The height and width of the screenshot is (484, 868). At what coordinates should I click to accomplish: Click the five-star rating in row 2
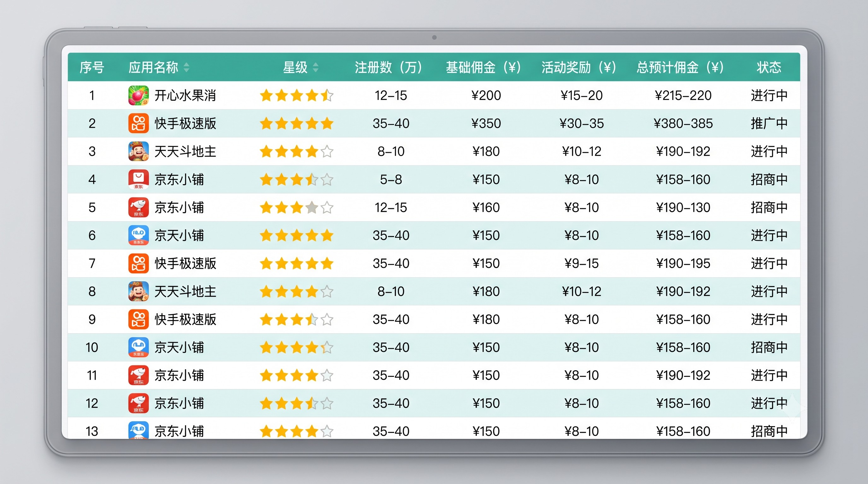(x=296, y=123)
